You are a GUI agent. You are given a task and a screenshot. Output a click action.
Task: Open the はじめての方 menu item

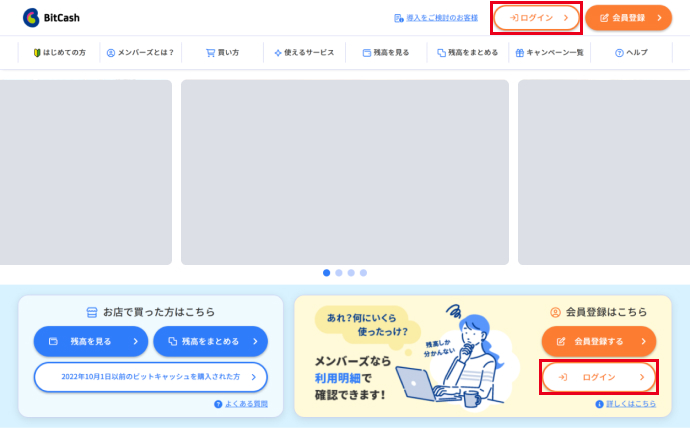tap(59, 52)
